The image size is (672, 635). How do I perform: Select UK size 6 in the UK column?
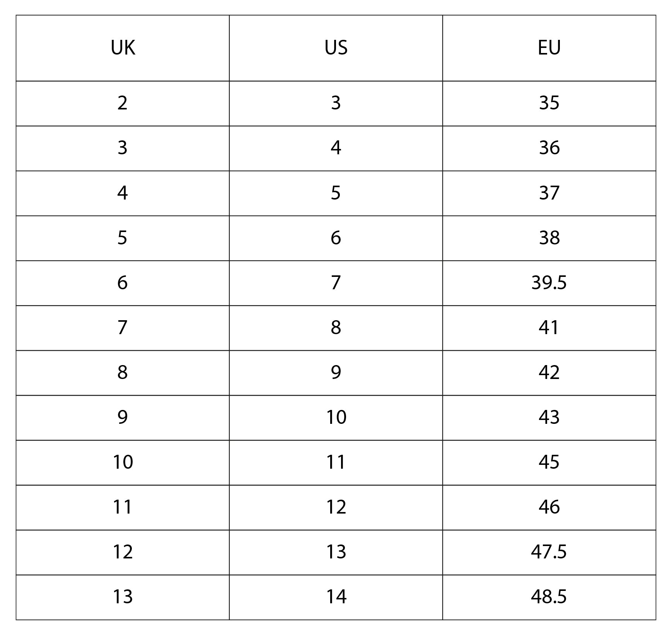[123, 283]
